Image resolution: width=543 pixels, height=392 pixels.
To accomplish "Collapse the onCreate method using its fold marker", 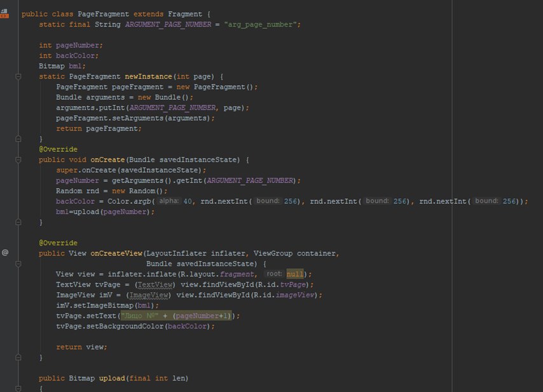I will point(18,160).
